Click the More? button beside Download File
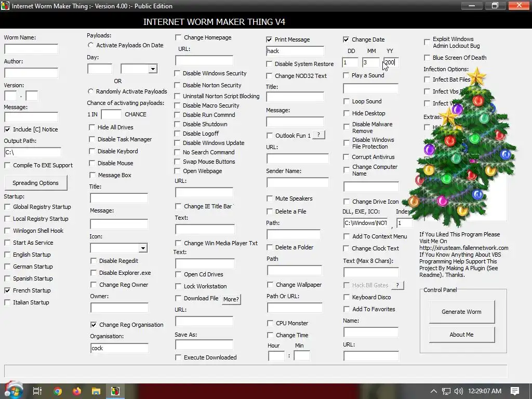 coord(231,299)
